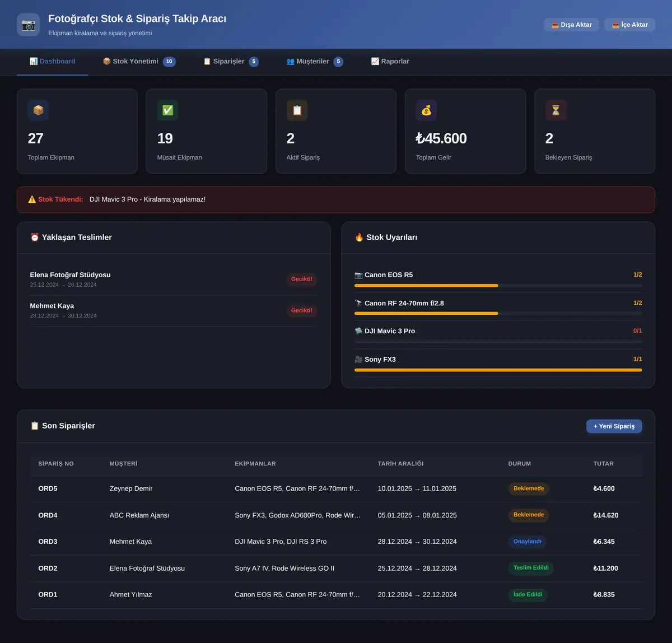Click the Sony FX3 stock progress bar
Screen dimensions: 672x643
498,370
